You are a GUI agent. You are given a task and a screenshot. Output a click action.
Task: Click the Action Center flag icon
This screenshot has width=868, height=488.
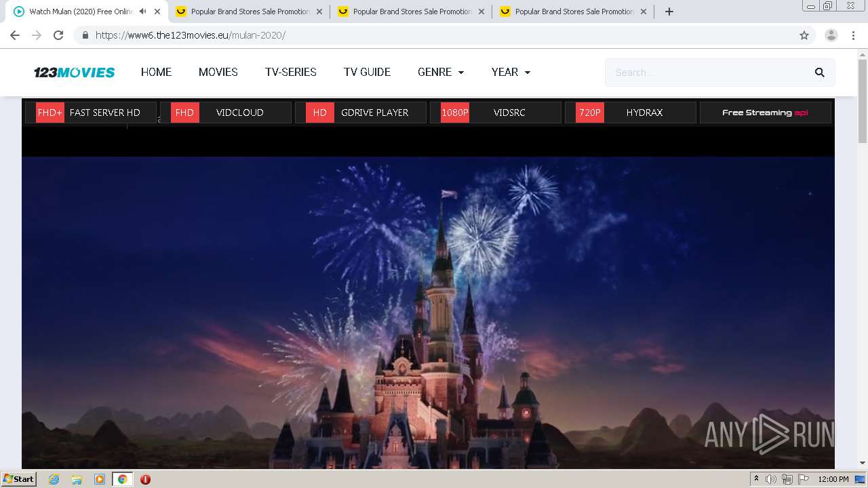803,479
